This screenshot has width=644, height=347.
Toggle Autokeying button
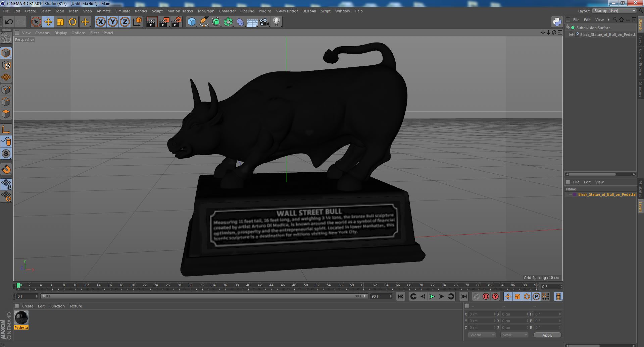click(486, 296)
